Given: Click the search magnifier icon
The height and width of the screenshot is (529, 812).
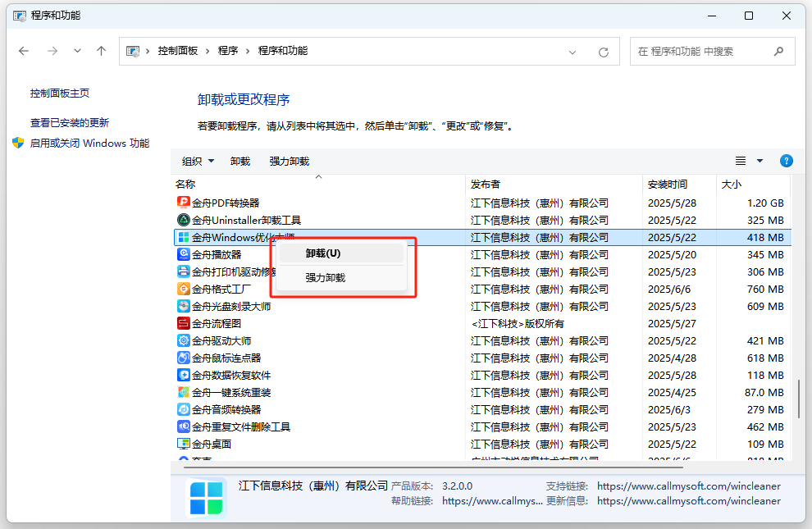Looking at the screenshot, I should click(x=778, y=51).
